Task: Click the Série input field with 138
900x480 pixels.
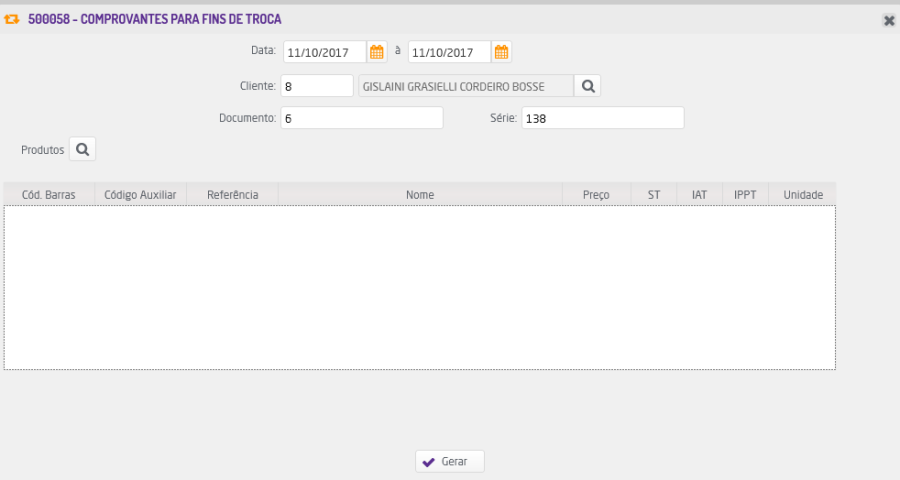Action: pos(603,118)
